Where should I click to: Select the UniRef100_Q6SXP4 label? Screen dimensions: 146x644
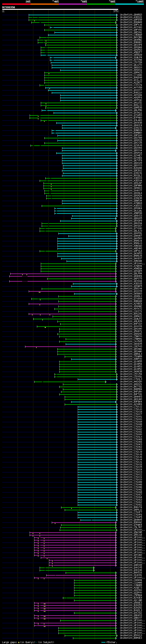point(131,45)
